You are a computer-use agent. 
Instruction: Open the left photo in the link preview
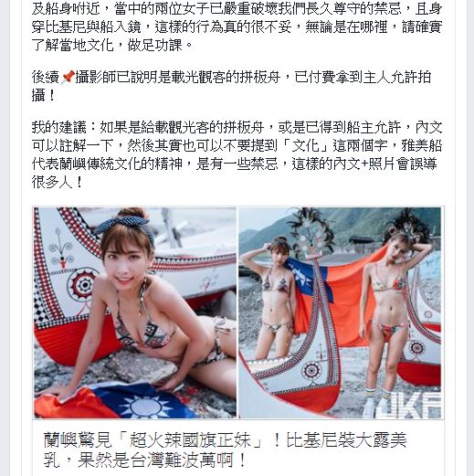click(135, 312)
